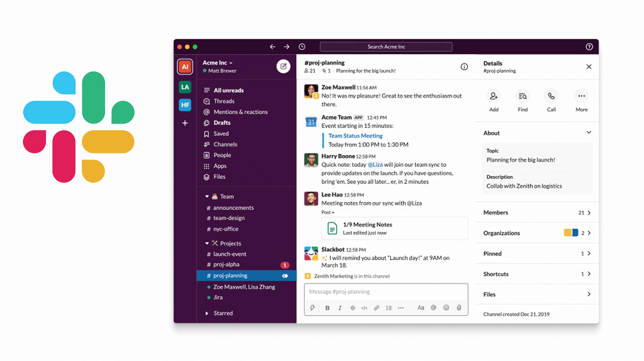Toggle strikethrough formatting in composer

353,308
